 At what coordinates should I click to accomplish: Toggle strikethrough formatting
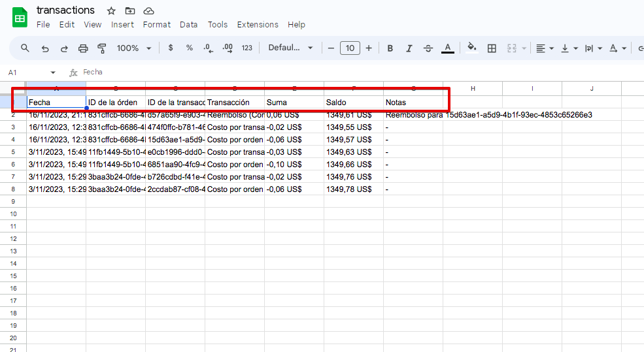(x=428, y=48)
